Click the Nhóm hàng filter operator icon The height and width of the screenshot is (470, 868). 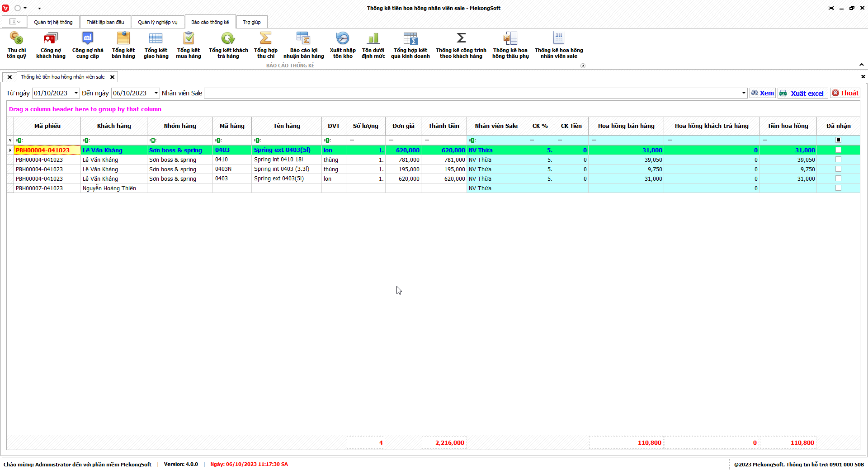[153, 141]
